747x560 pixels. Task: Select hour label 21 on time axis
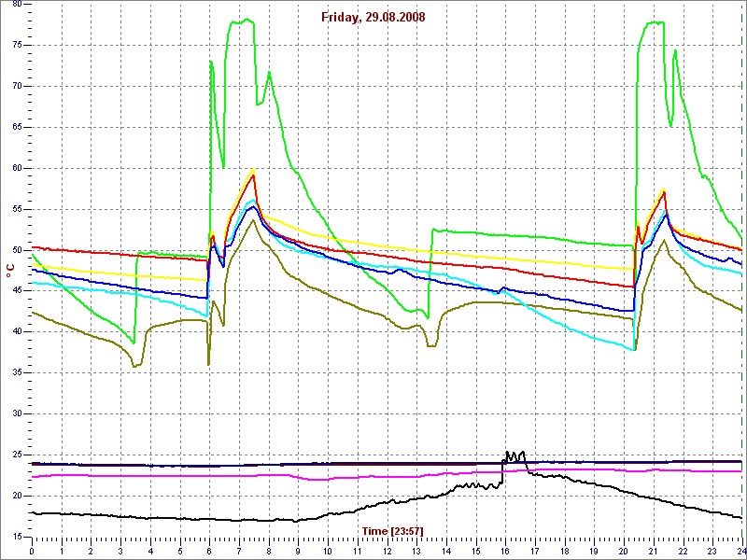tap(653, 553)
